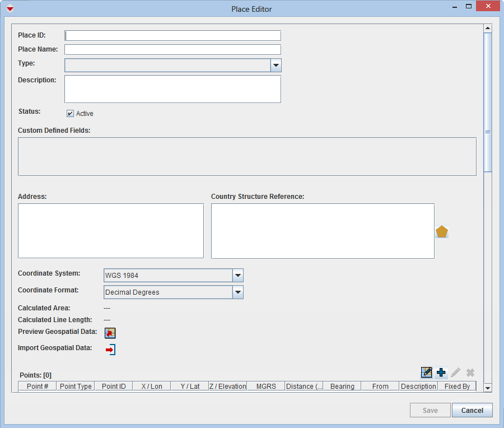This screenshot has height=428, width=504.
Task: Click the grayed X delete-point icon
Action: tap(470, 372)
